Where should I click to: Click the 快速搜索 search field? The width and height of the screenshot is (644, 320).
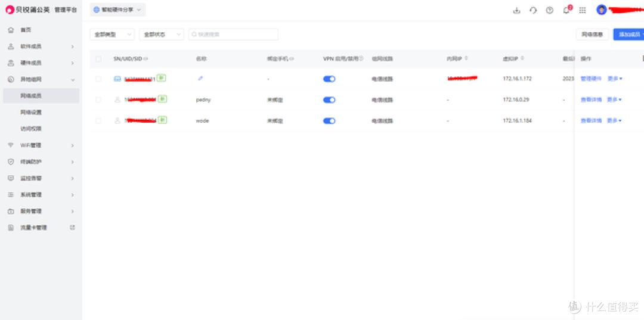[x=233, y=35]
